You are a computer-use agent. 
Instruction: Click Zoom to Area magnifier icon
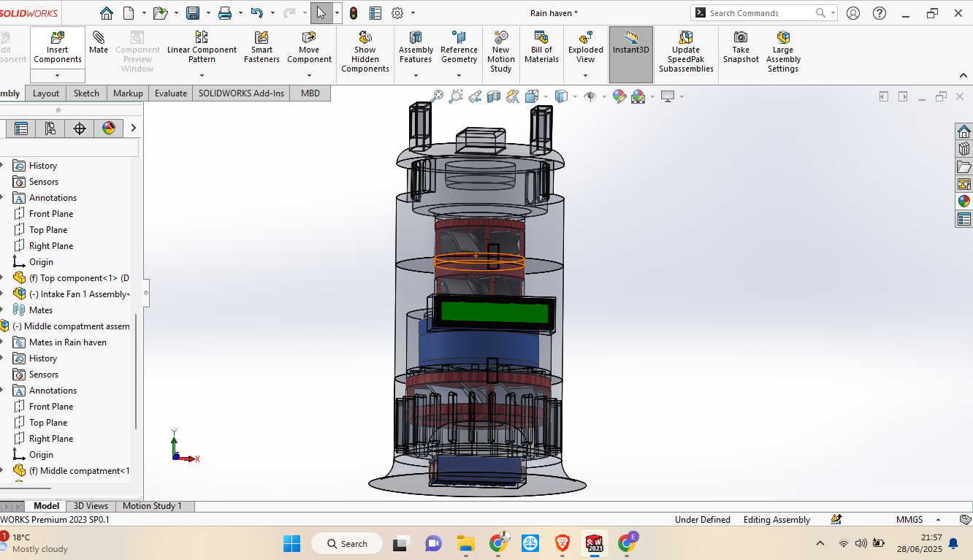(x=456, y=96)
